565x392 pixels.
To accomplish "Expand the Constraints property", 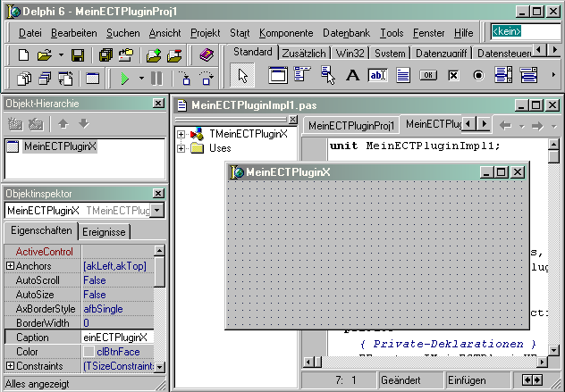I will (x=10, y=366).
